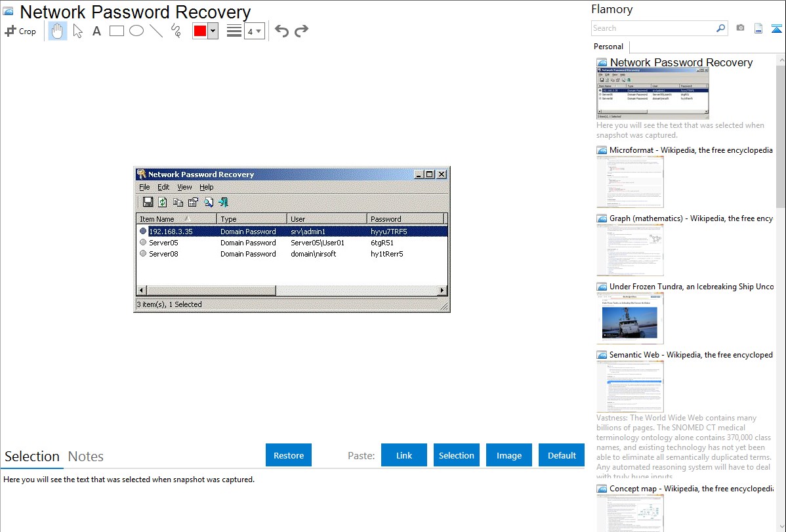786x532 pixels.
Task: Click the red color swatch
Action: [200, 31]
